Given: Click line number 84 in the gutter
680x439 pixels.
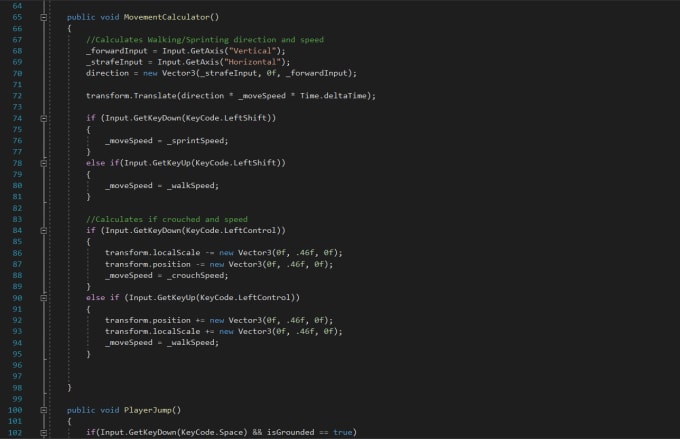Looking at the screenshot, I should coord(17,230).
